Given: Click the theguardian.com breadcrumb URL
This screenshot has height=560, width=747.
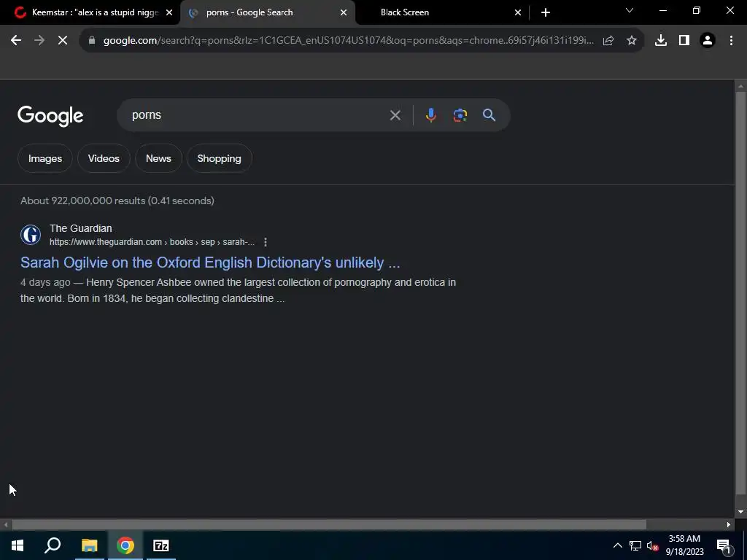Looking at the screenshot, I should pos(152,242).
